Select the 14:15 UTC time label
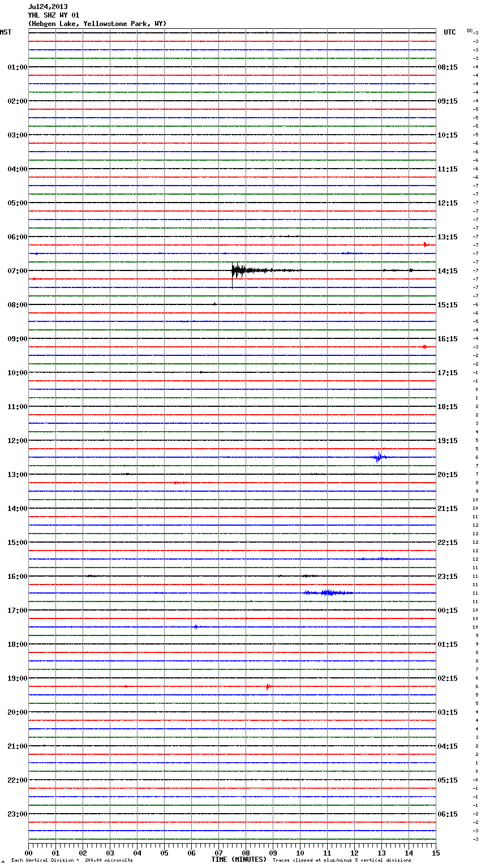This screenshot has width=481, height=868. pyautogui.click(x=448, y=270)
